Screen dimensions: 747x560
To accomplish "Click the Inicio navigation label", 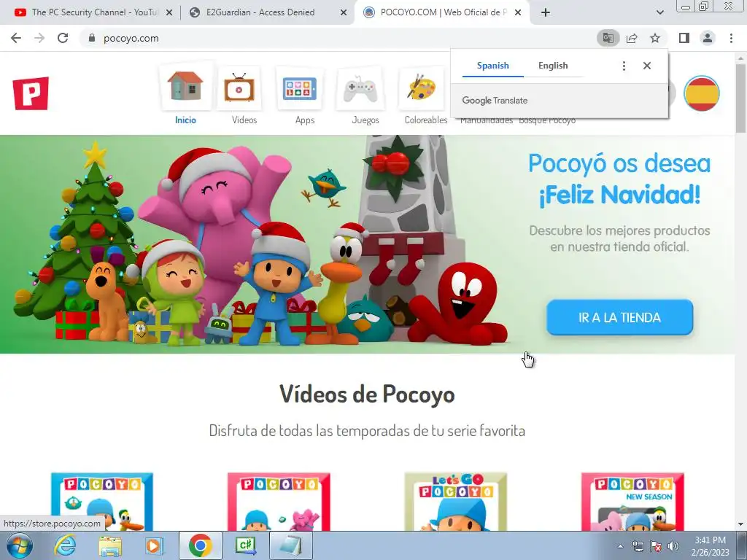I will pos(185,120).
